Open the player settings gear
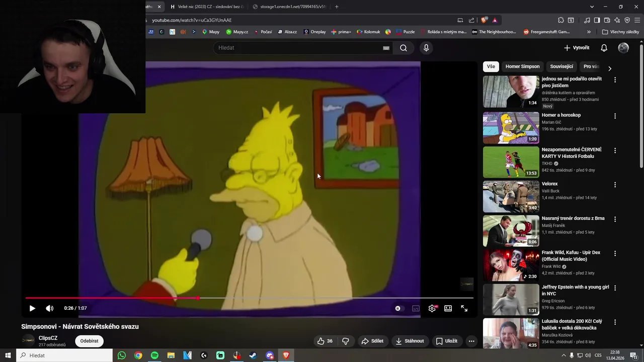Viewport: 644px width, 362px height. tap(432, 308)
